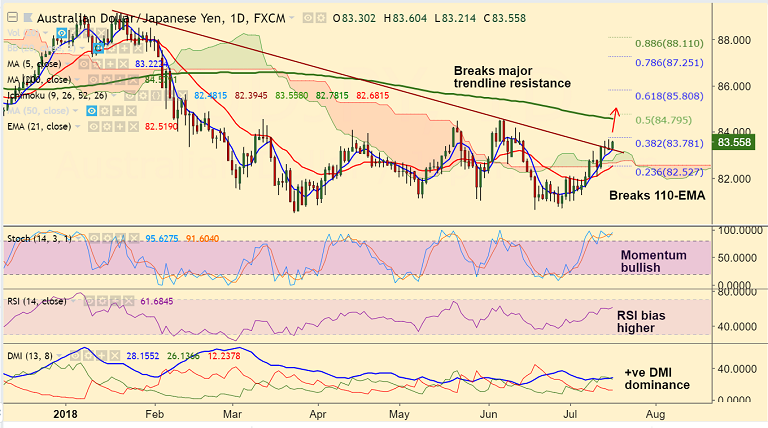The image size is (768, 428).
Task: Remove EMA (21, close) with X icon
Action: (x=133, y=127)
